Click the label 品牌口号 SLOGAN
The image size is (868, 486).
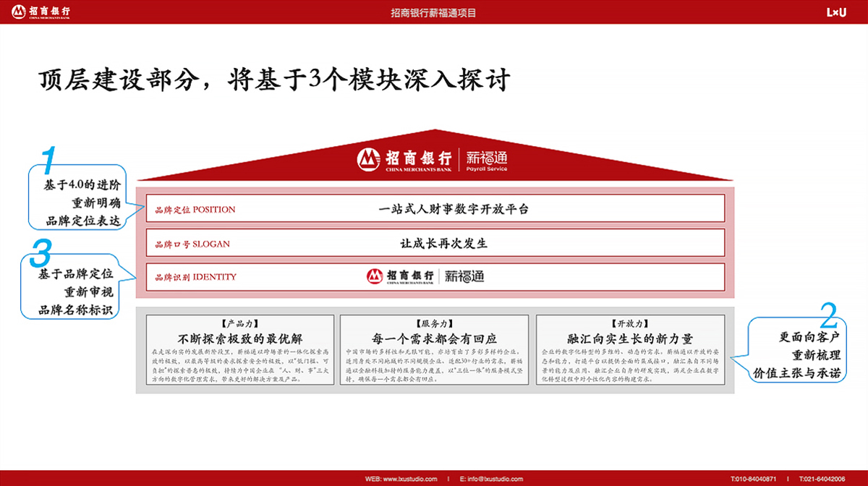click(192, 244)
